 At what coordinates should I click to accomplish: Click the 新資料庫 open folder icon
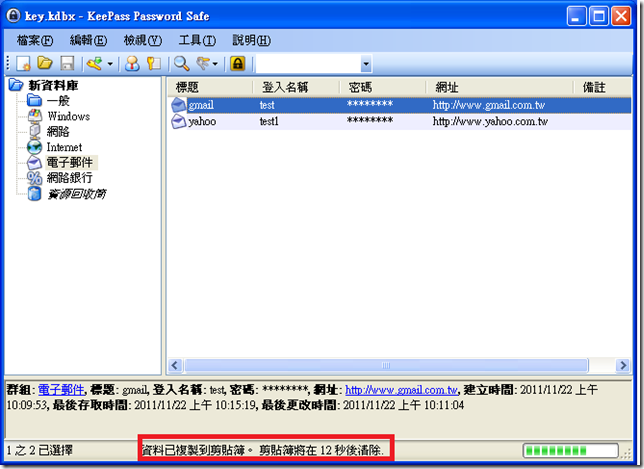16,85
